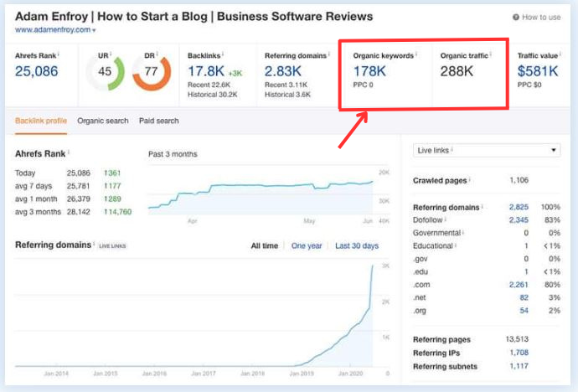Click the Organic traffic value 288K
This screenshot has width=578, height=392.
(457, 71)
